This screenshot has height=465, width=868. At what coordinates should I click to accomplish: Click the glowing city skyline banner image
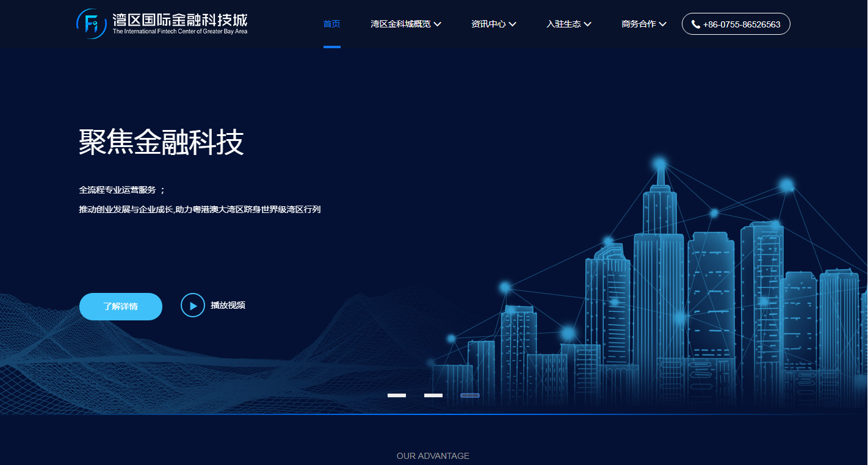pyautogui.click(x=671, y=293)
